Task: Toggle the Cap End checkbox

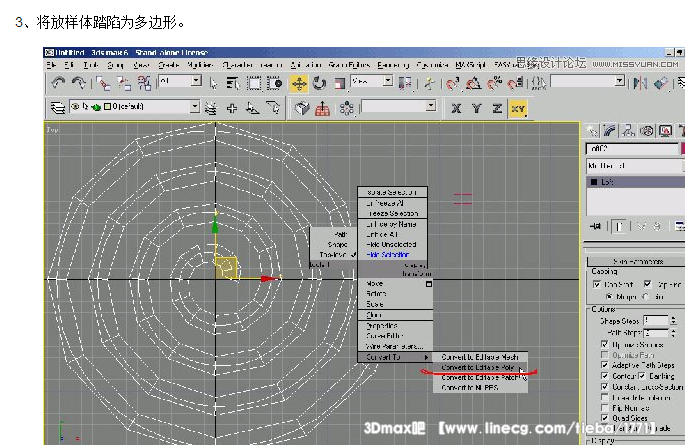Action: click(x=647, y=284)
